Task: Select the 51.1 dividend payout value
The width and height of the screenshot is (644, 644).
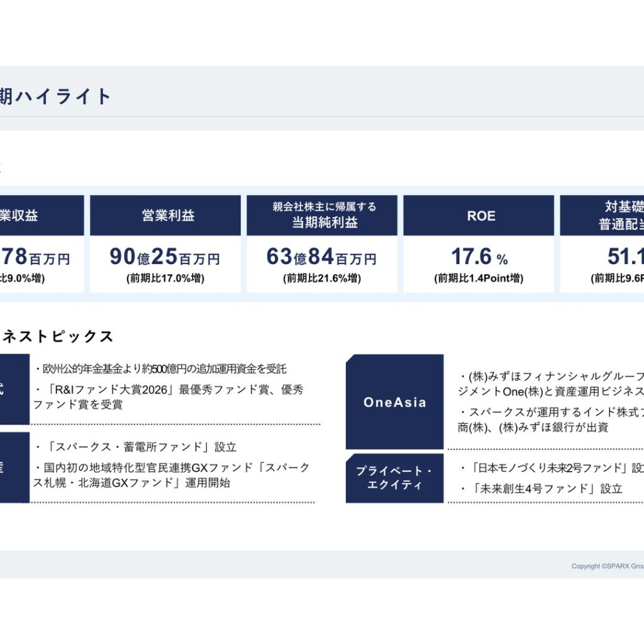Action: (626, 257)
